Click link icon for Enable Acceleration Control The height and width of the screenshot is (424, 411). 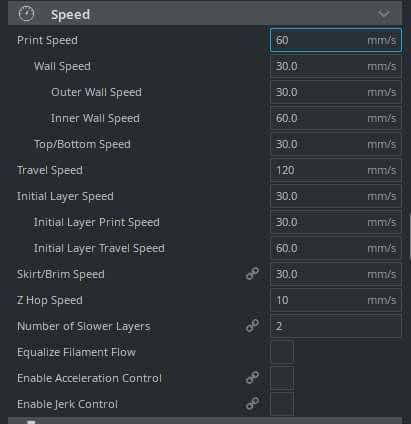tap(252, 378)
